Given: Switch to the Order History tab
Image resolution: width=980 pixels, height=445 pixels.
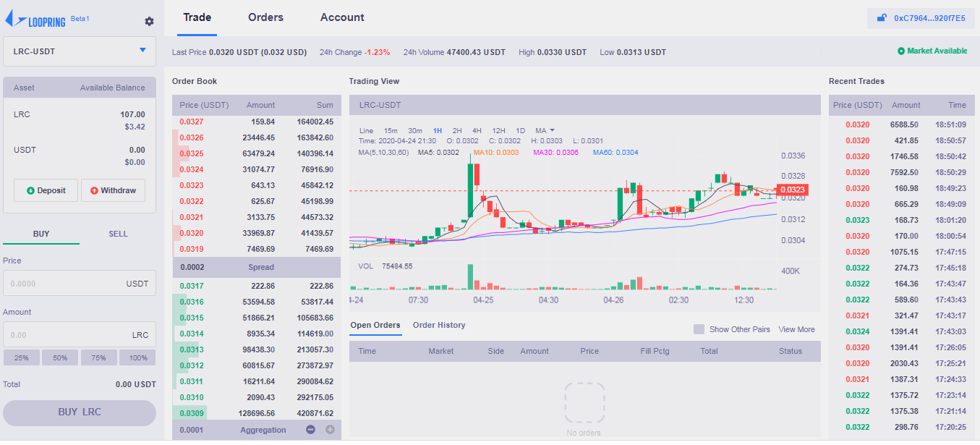Looking at the screenshot, I should tap(439, 326).
